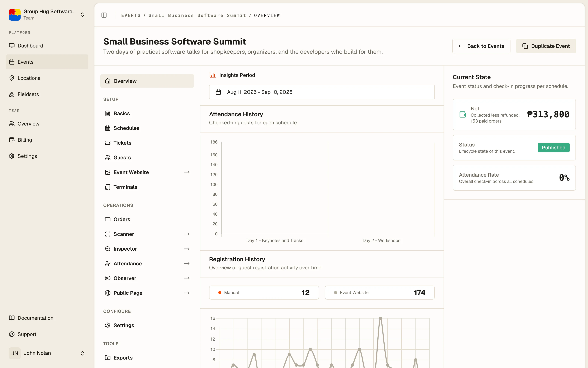
Task: Click the chart peak point at 16
Action: (x=381, y=318)
